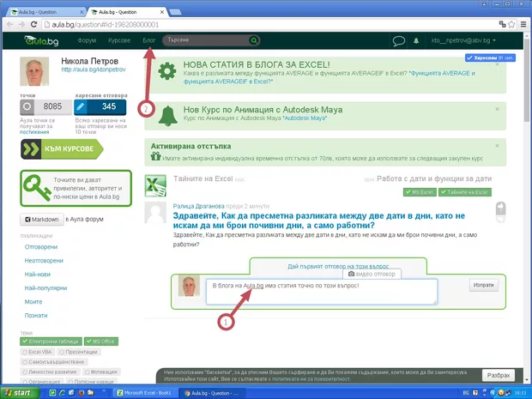Open messages via the speech bubble icon
Viewport: 532px width, 399px height.
tap(399, 40)
